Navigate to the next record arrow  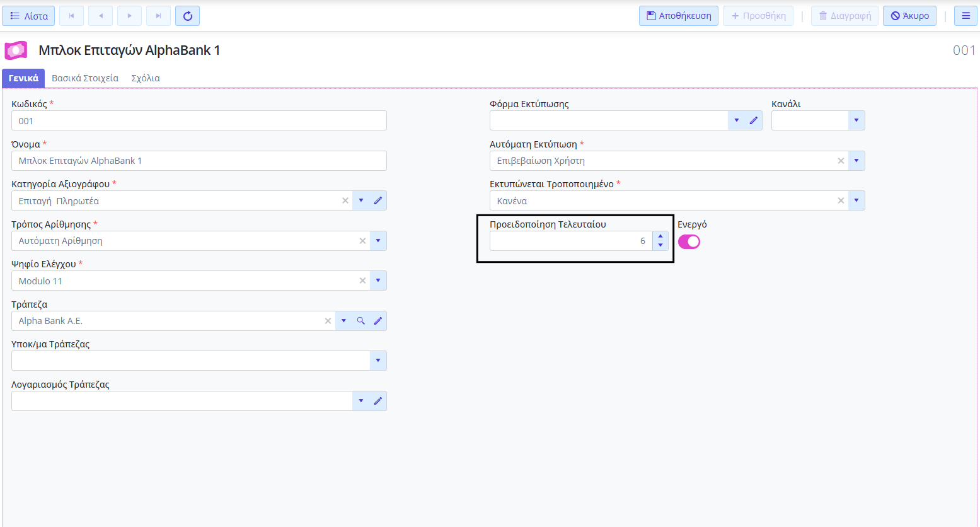129,16
